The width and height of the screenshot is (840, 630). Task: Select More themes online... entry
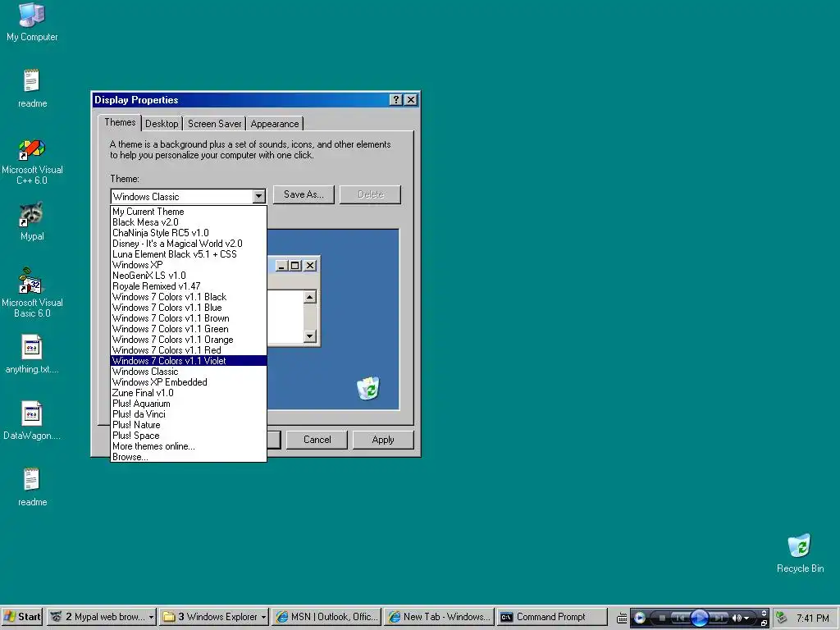point(189,447)
